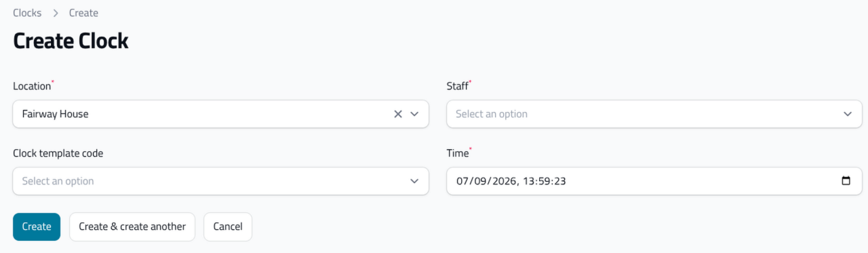Click the Clock template code label
The image size is (868, 253).
point(58,153)
